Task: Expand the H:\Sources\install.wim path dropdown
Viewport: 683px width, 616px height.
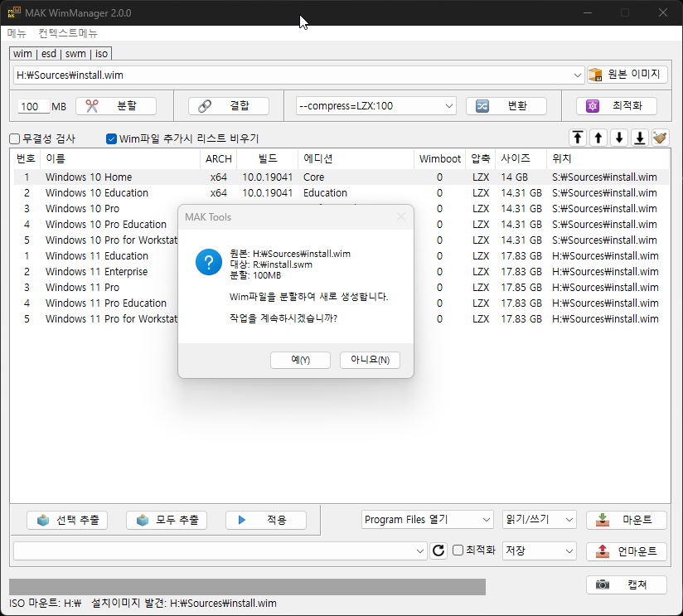Action: [577, 75]
